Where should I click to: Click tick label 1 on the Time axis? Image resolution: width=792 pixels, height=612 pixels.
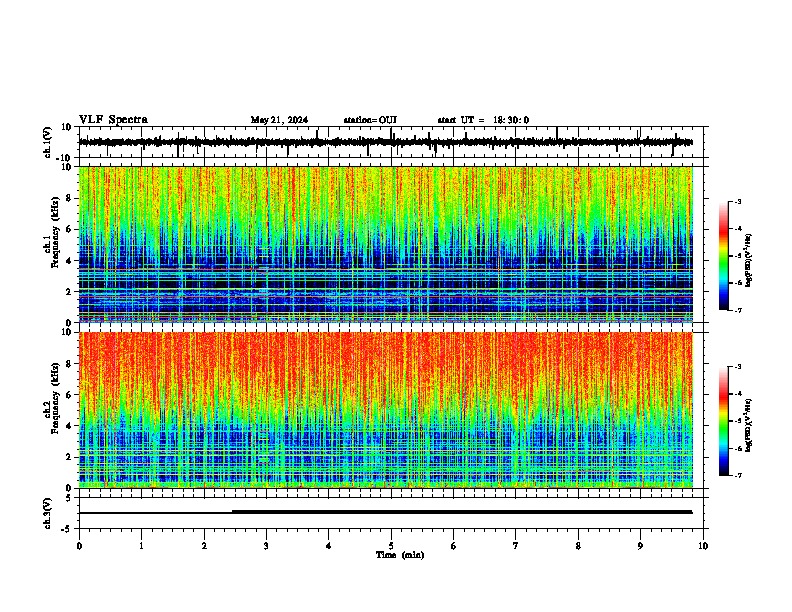(x=142, y=546)
